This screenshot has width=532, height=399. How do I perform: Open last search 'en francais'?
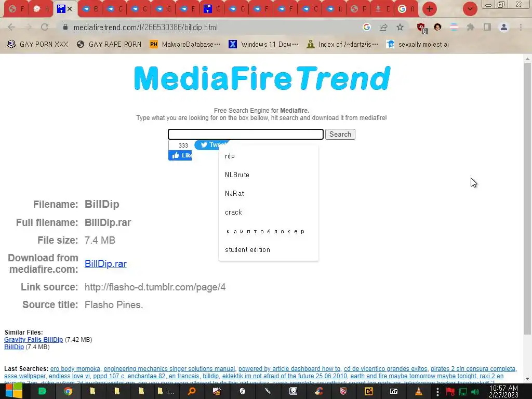tap(184, 376)
